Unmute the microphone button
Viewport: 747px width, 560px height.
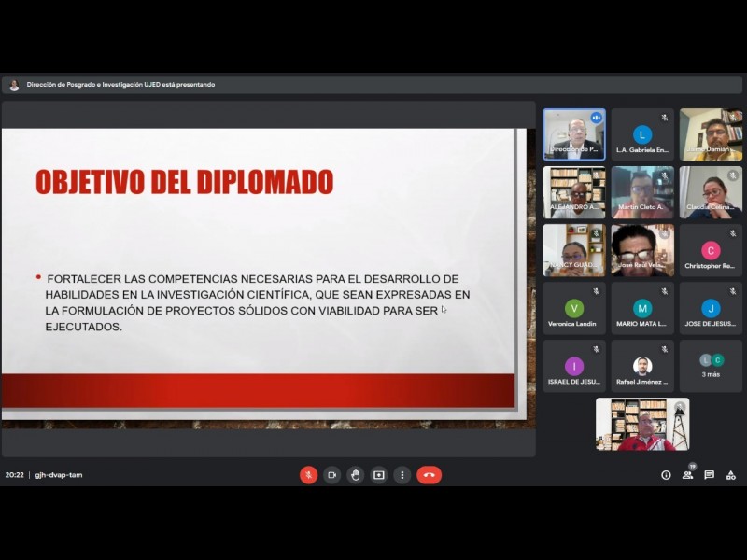pos(308,475)
